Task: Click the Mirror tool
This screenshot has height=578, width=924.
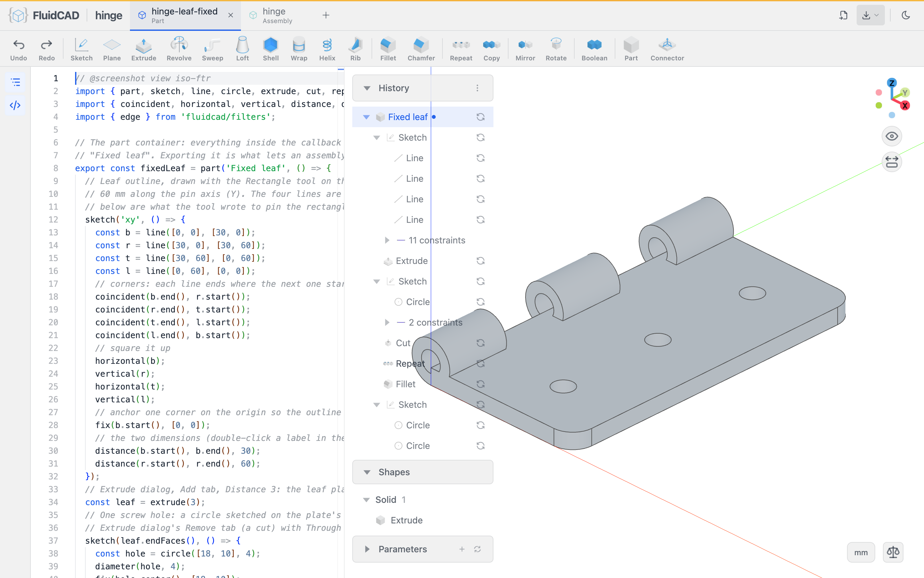Action: click(x=526, y=49)
